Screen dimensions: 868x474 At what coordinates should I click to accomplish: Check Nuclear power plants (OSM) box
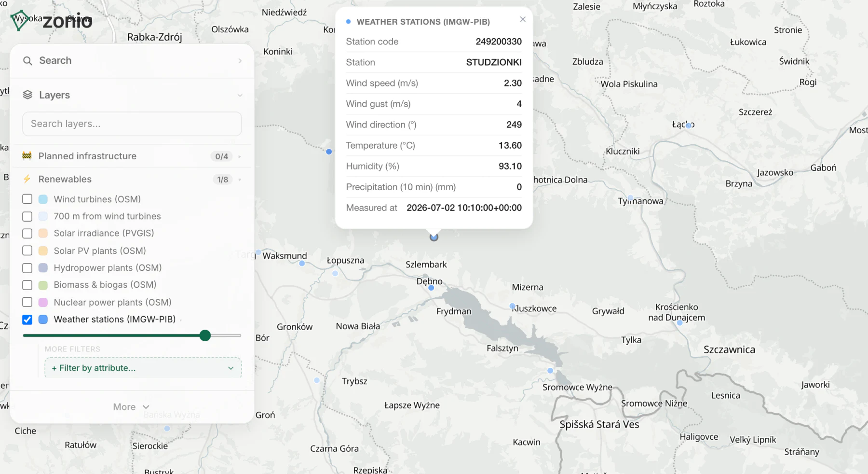[27, 302]
